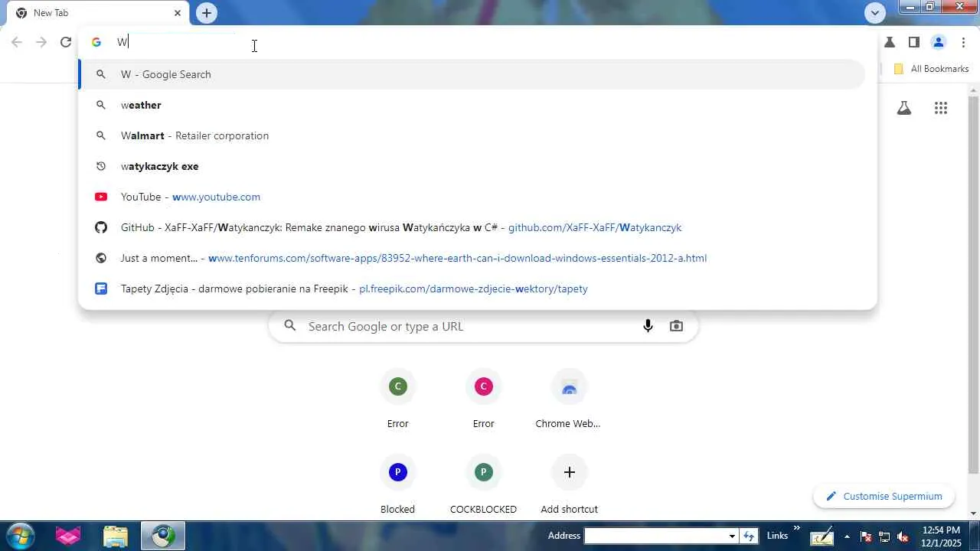The height and width of the screenshot is (551, 980).
Task: Click the Customise Supermium button
Action: coord(884,497)
